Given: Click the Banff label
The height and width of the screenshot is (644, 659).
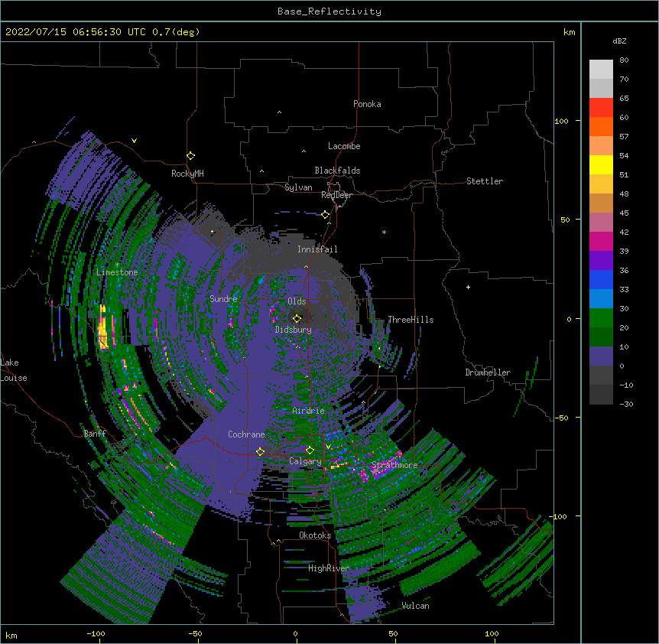Looking at the screenshot, I should [x=95, y=434].
